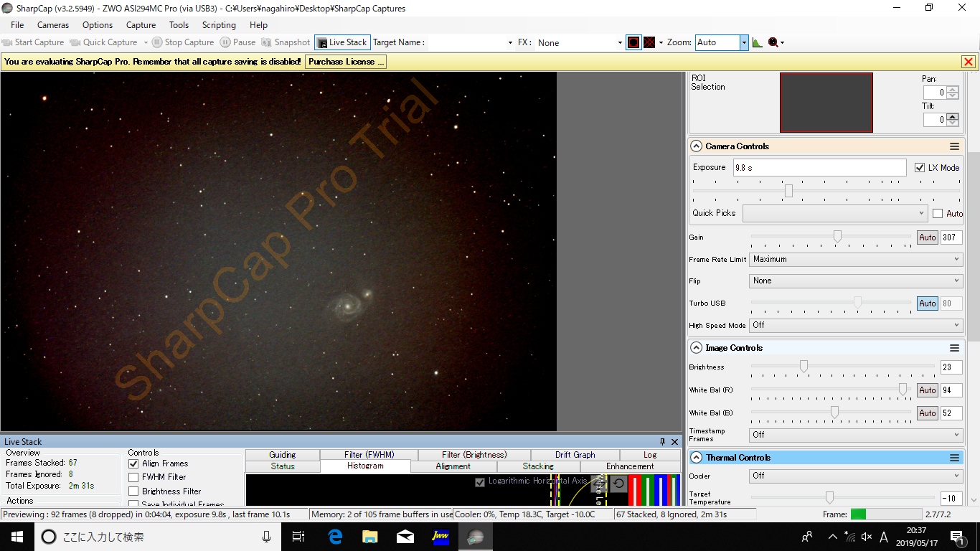
Task: Dismiss the yellow trial warning bar
Action: coord(969,62)
